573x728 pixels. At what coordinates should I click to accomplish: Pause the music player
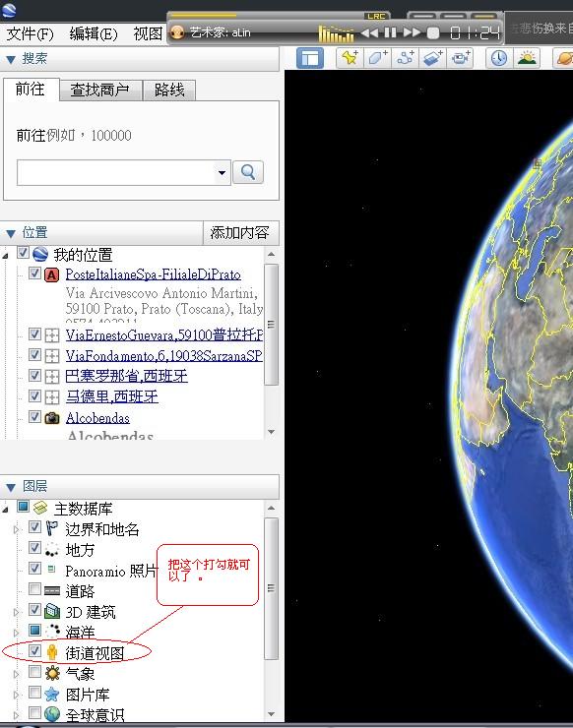391,32
